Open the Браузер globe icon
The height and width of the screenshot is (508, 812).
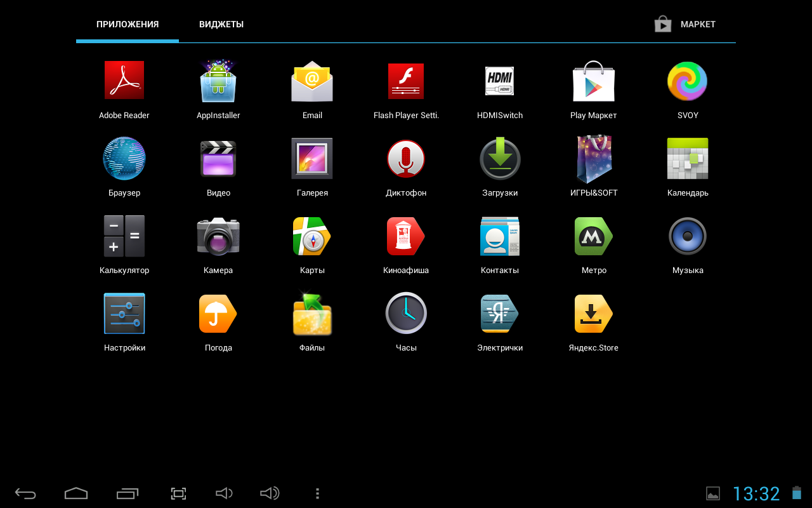pos(124,158)
